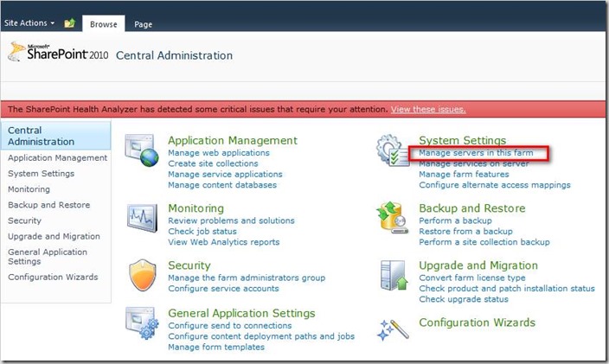Select Application Management in left sidebar
The image size is (609, 364).
pyautogui.click(x=57, y=158)
